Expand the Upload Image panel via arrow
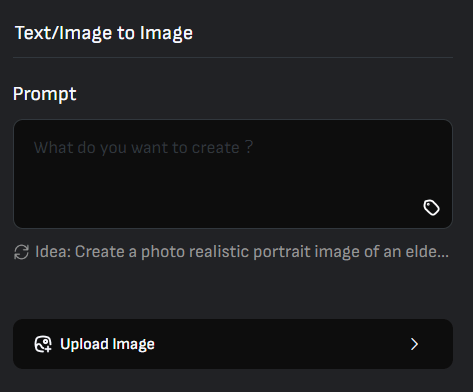The height and width of the screenshot is (392, 473). point(414,344)
